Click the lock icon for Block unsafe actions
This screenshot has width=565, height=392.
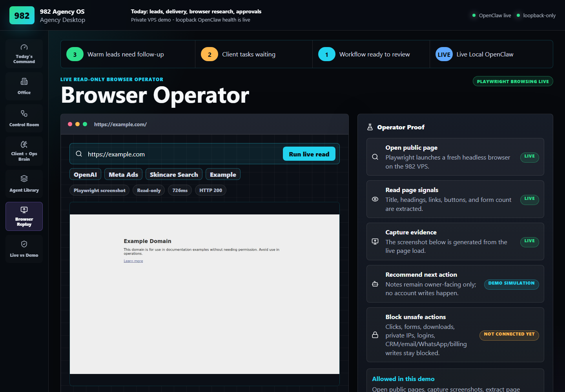[375, 335]
